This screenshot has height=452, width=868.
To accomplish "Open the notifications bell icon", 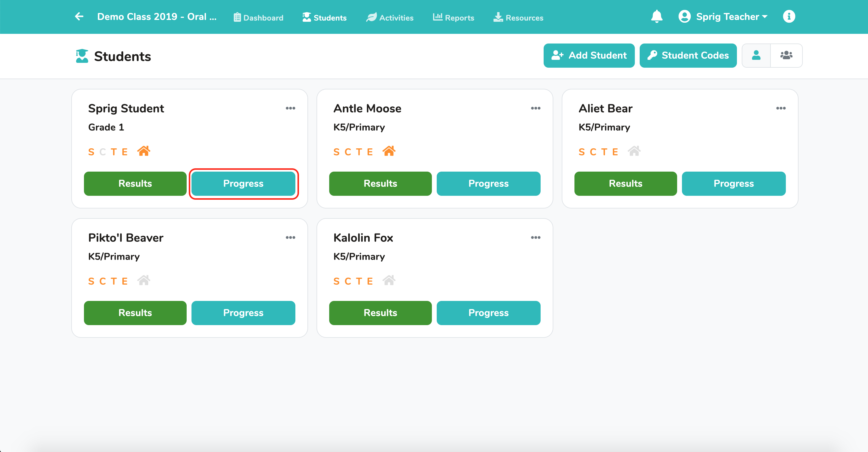I will [x=656, y=17].
